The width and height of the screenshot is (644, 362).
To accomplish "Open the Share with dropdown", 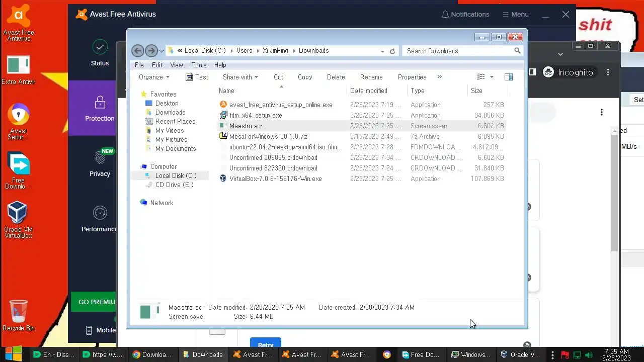I will pyautogui.click(x=240, y=77).
